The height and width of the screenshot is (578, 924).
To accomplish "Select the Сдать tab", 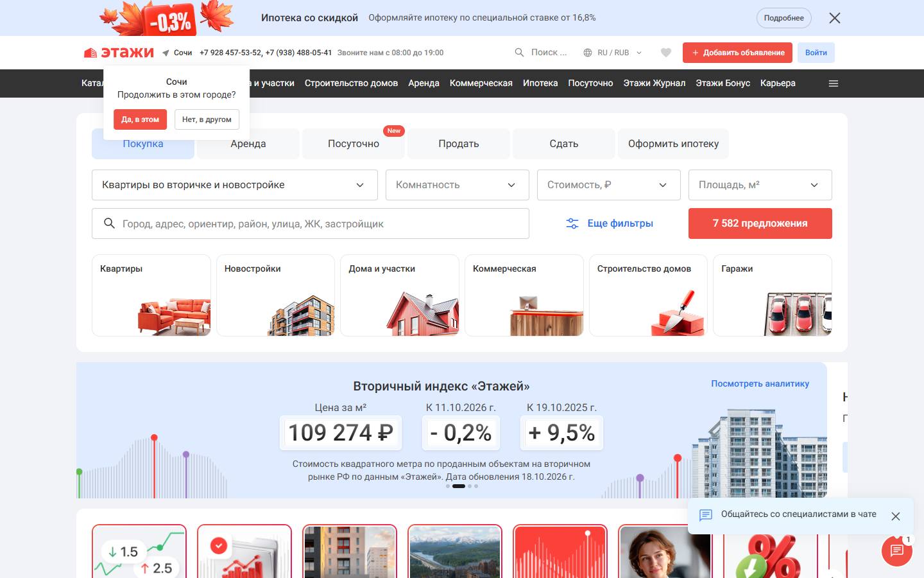I will pyautogui.click(x=564, y=144).
